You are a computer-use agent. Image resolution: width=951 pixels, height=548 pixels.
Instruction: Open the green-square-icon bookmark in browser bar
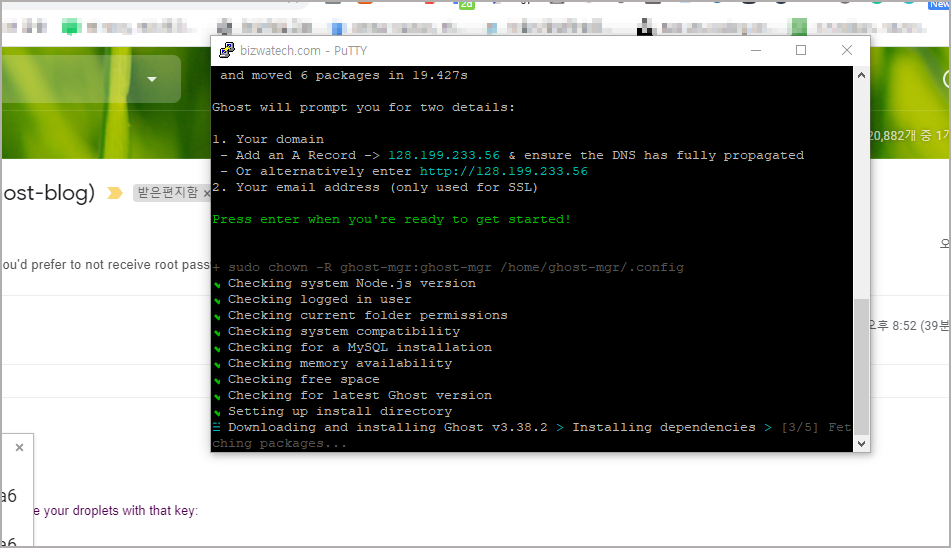pyautogui.click(x=799, y=27)
